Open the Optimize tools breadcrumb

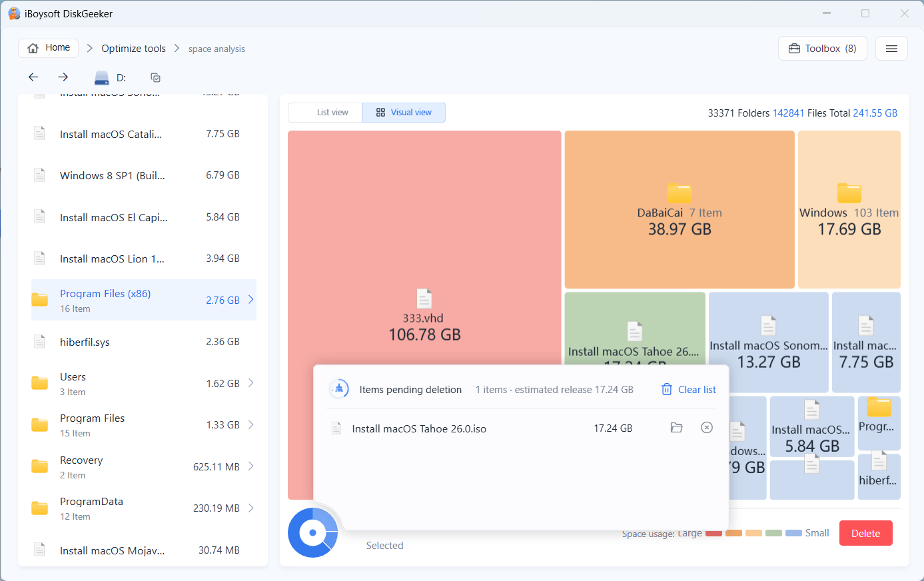click(x=133, y=49)
